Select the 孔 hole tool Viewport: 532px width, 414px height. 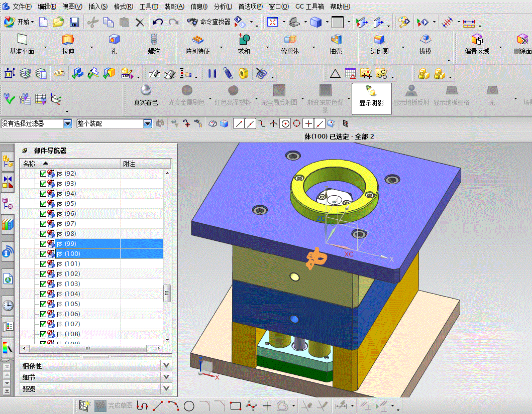114,44
